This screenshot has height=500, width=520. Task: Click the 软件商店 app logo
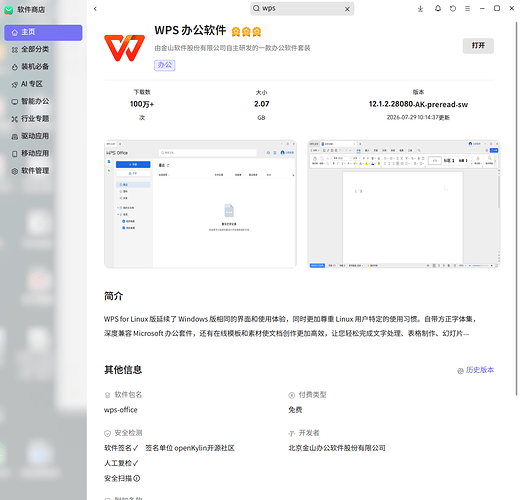9,10
